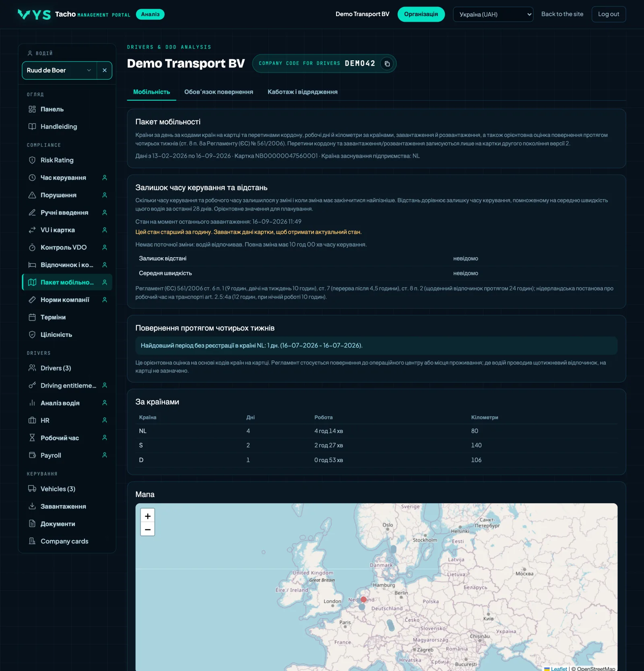Open VU і картка arrows icon

tap(32, 230)
